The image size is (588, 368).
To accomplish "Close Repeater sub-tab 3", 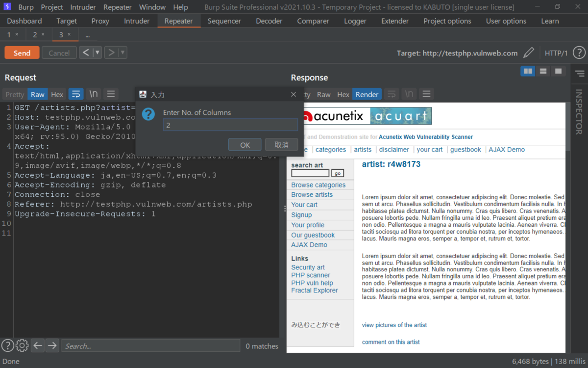I will point(69,34).
